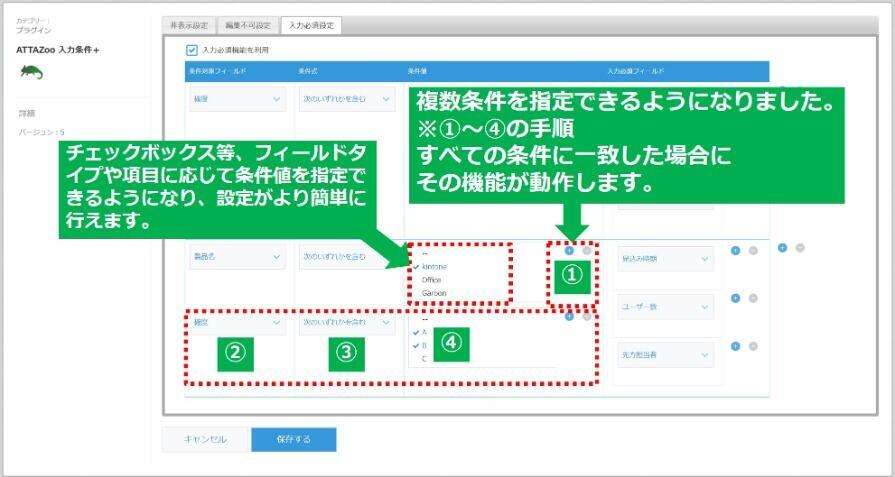The height and width of the screenshot is (477, 895).
Task: Click the far-right blue plus row icon
Action: click(783, 247)
